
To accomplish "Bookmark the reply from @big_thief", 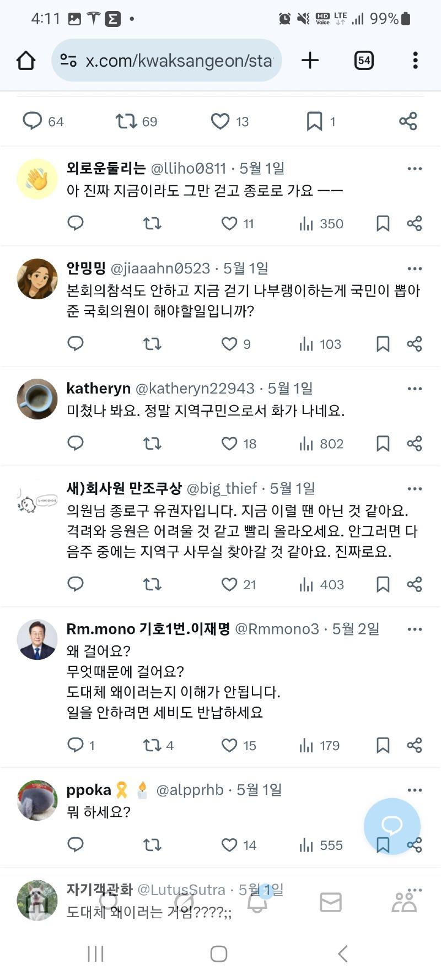I will point(382,584).
